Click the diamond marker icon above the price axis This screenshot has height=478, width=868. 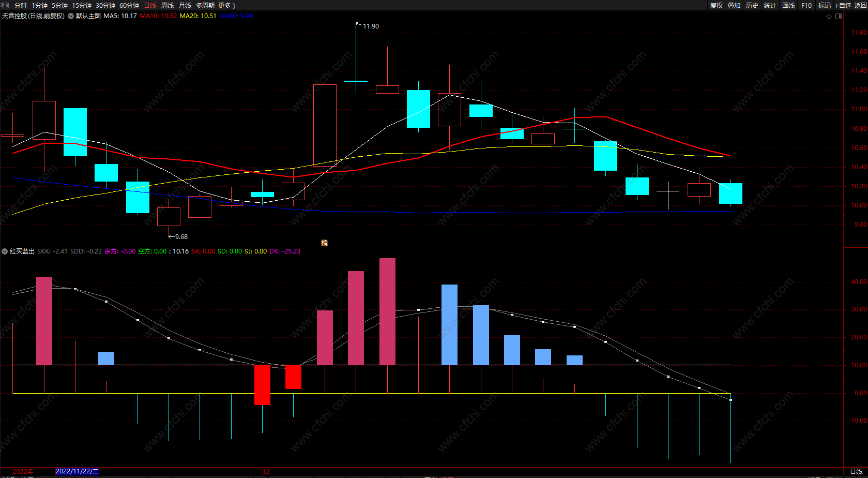coord(829,16)
